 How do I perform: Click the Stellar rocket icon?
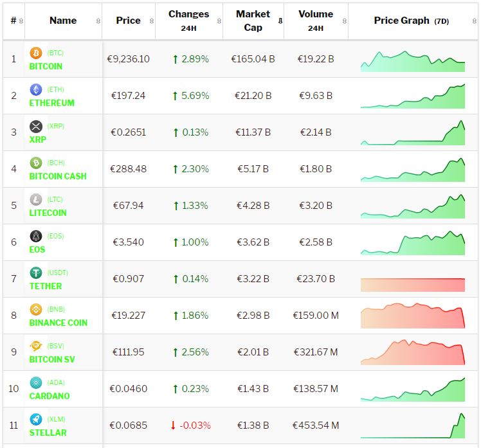pyautogui.click(x=36, y=419)
